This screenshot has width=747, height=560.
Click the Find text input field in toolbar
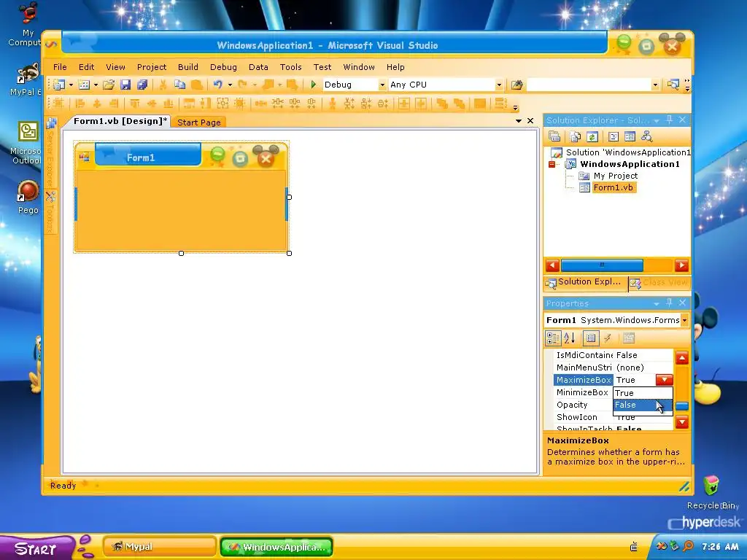point(589,85)
